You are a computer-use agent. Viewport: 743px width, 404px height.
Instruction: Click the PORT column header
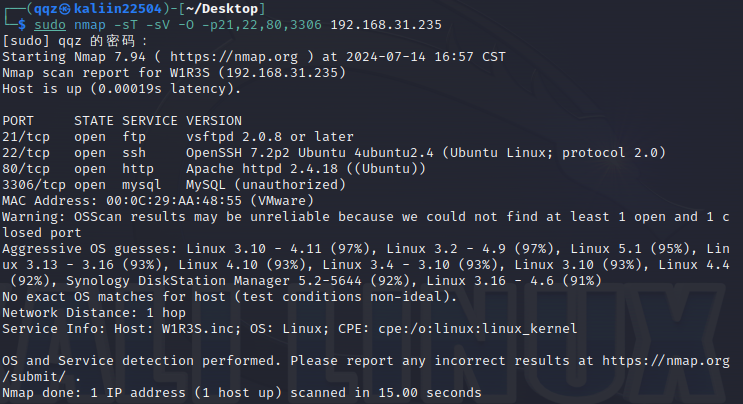[x=19, y=120]
